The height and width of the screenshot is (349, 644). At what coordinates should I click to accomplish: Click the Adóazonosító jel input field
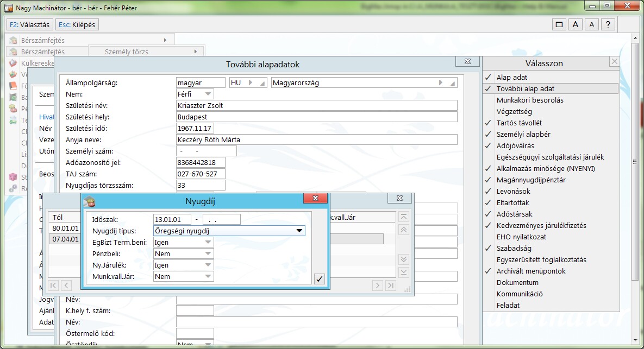201,162
